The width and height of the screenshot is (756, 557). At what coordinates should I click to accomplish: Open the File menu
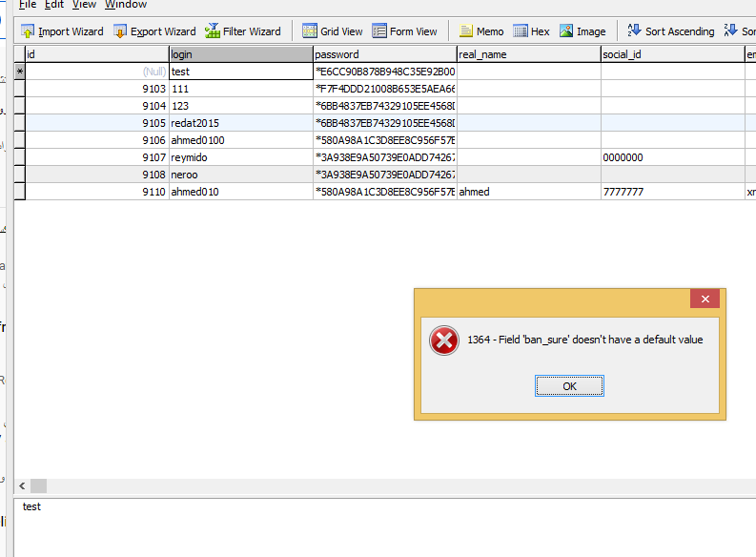click(x=28, y=5)
